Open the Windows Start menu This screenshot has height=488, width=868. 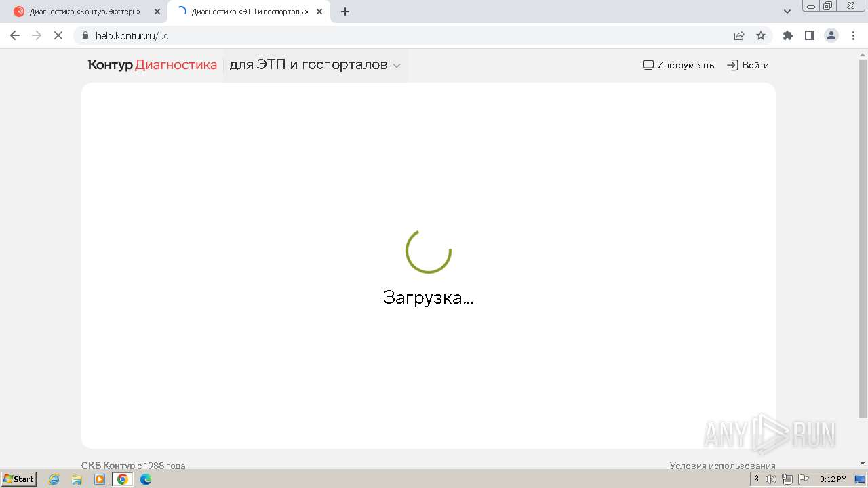(19, 479)
